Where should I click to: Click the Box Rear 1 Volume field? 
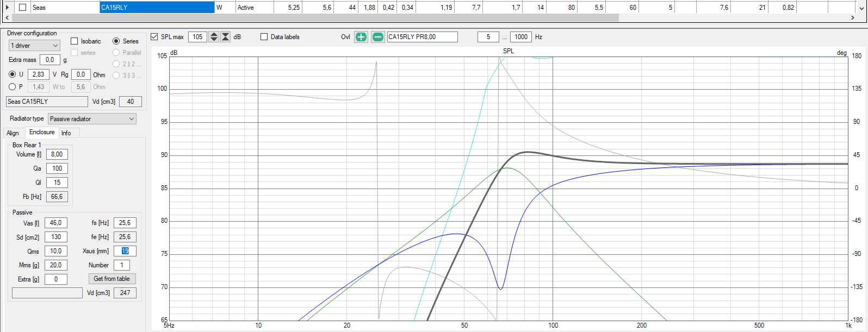(57, 154)
